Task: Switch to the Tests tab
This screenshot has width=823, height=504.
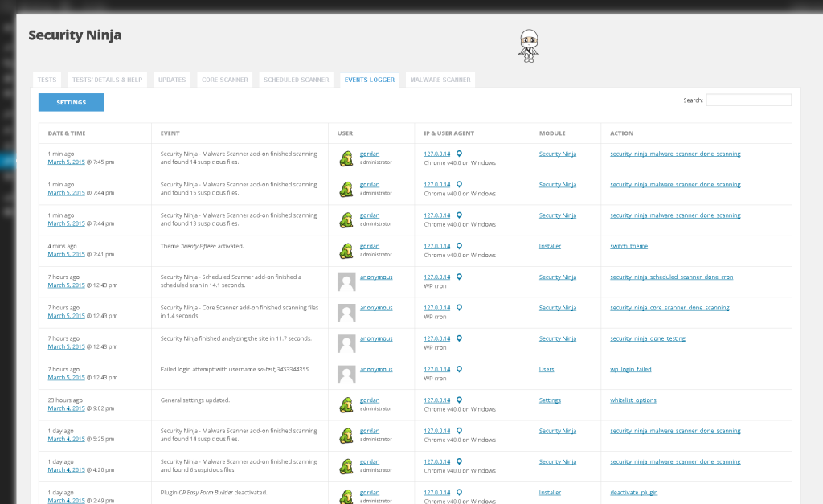Action: [x=46, y=79]
